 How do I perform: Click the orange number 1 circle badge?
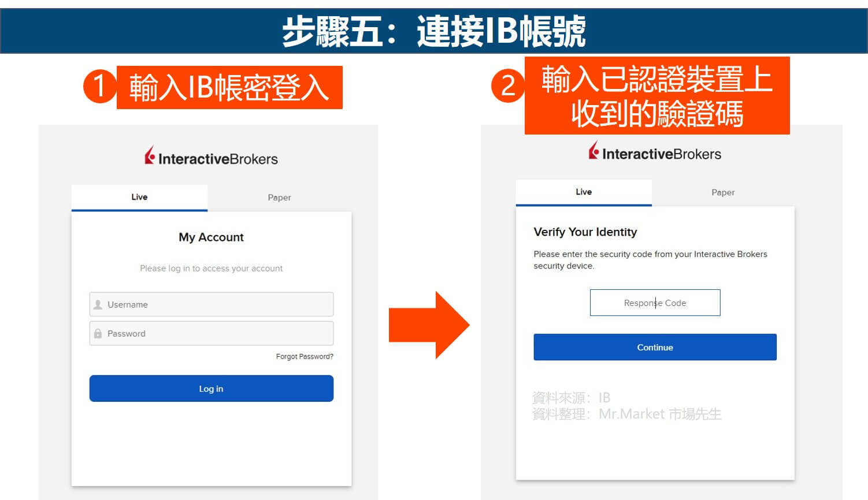(100, 87)
